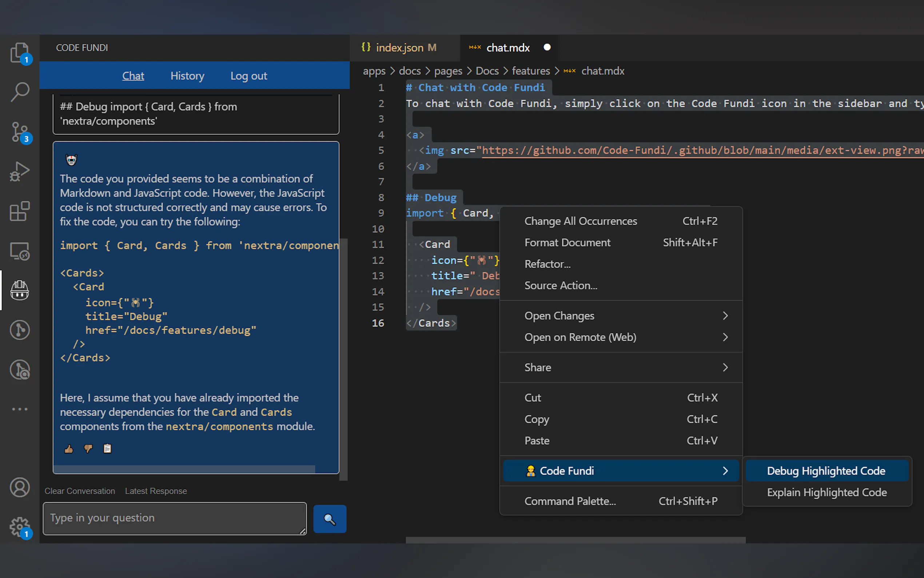Give thumbs up to the response
This screenshot has width=924, height=578.
point(69,449)
